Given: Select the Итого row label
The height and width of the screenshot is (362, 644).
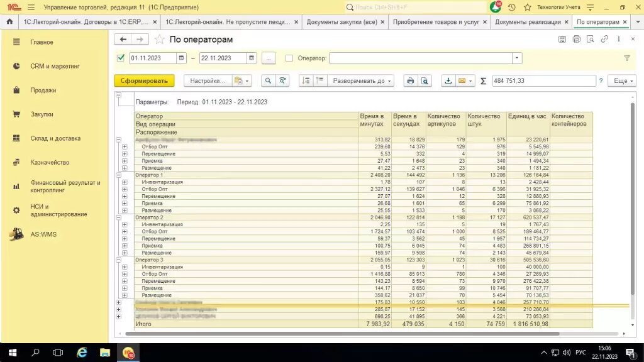Looking at the screenshot, I should [143, 324].
